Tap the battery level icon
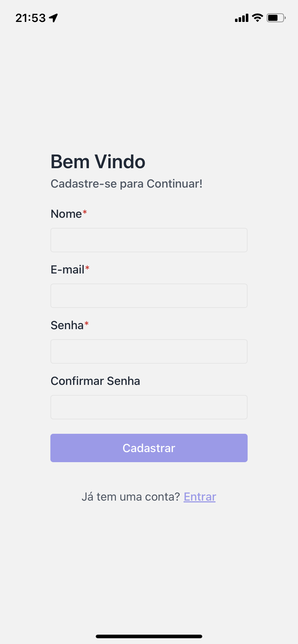Image resolution: width=298 pixels, height=644 pixels. 276,18
